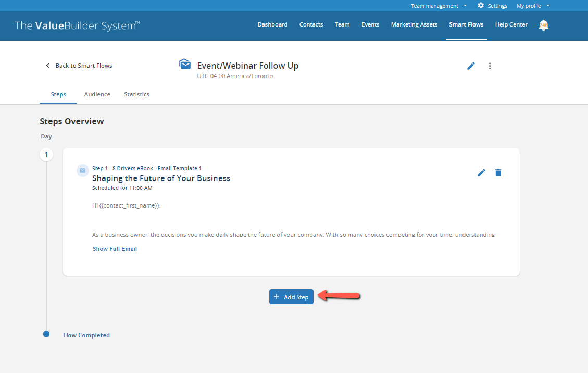This screenshot has width=588, height=373.
Task: Expand the My profile dropdown
Action: tap(530, 6)
